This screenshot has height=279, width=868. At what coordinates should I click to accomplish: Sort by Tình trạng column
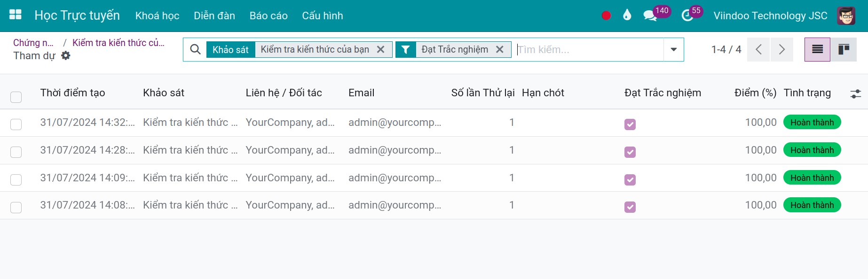(807, 93)
